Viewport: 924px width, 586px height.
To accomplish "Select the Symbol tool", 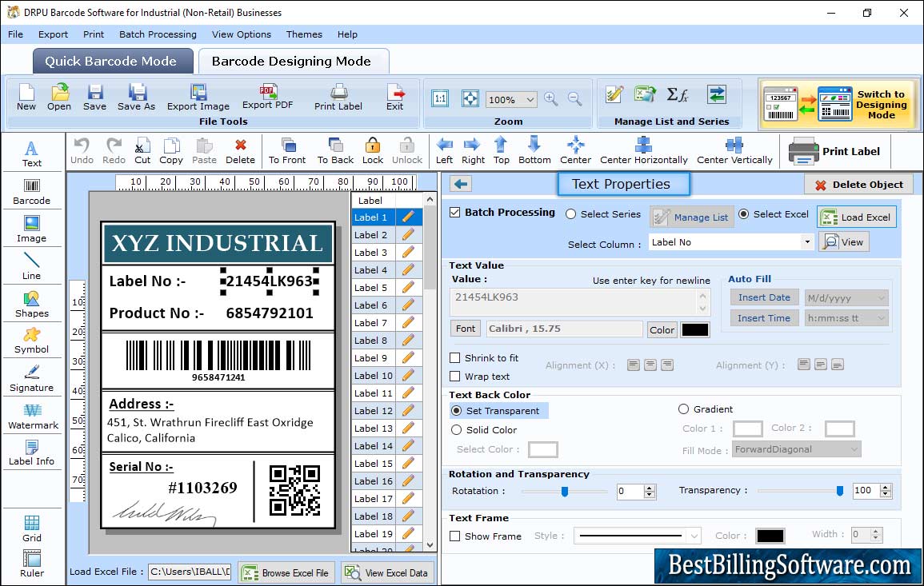I will [32, 341].
